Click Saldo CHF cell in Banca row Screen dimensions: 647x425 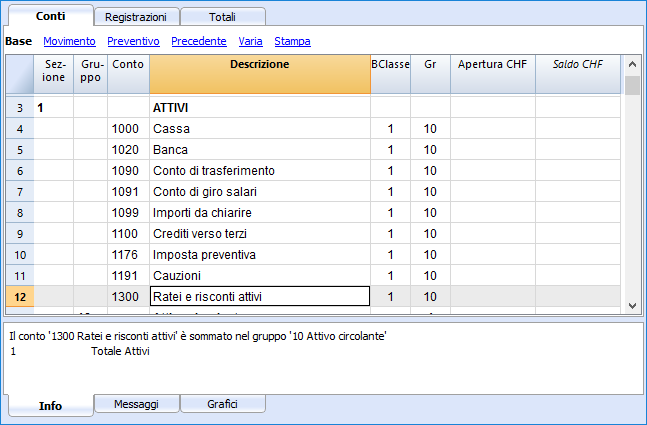[578, 150]
